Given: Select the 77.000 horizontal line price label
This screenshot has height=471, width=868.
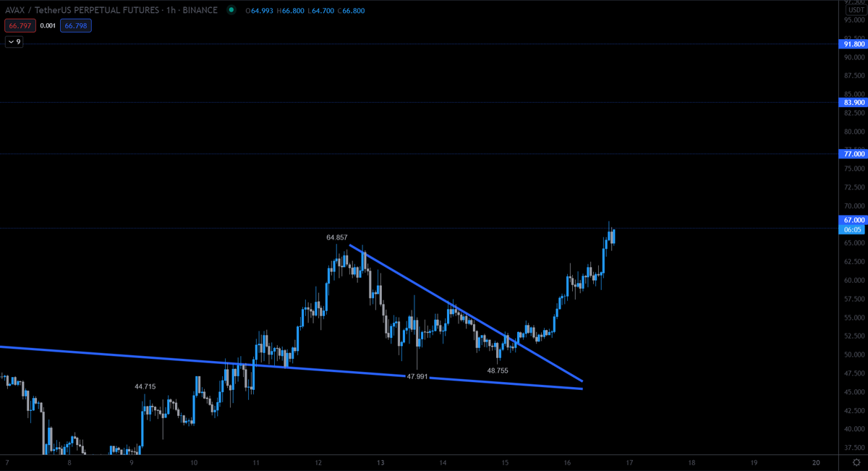Looking at the screenshot, I should (x=853, y=154).
